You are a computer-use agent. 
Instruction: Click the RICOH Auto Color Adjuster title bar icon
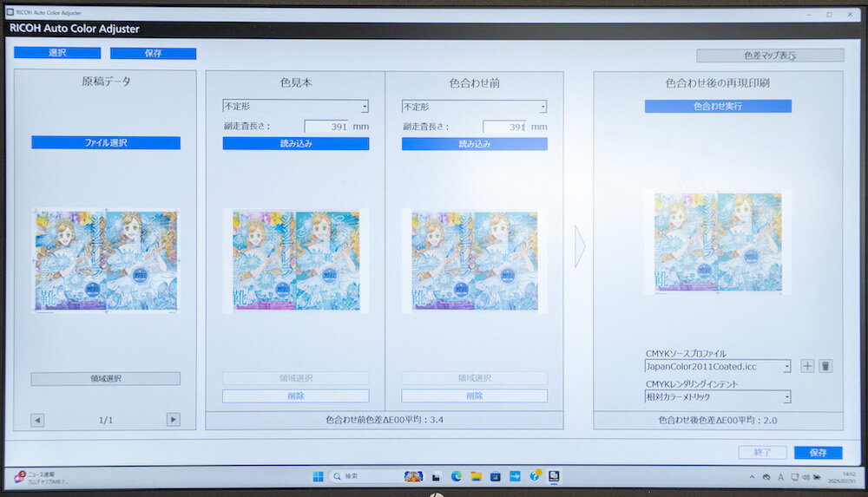coord(10,11)
